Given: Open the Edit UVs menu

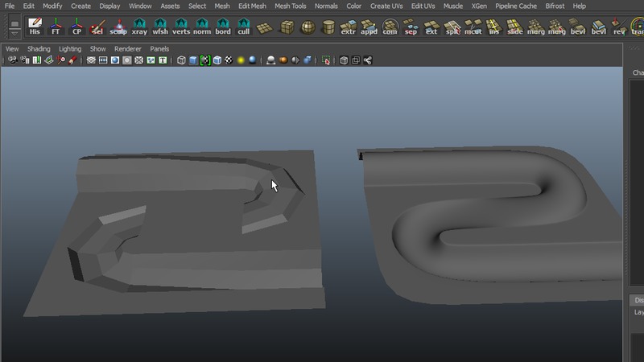Looking at the screenshot, I should (423, 6).
